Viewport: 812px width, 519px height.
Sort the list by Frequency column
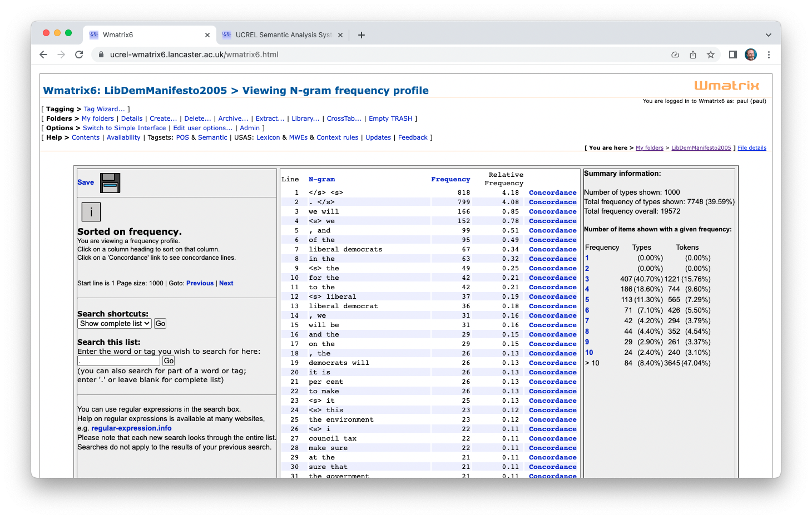coord(450,179)
